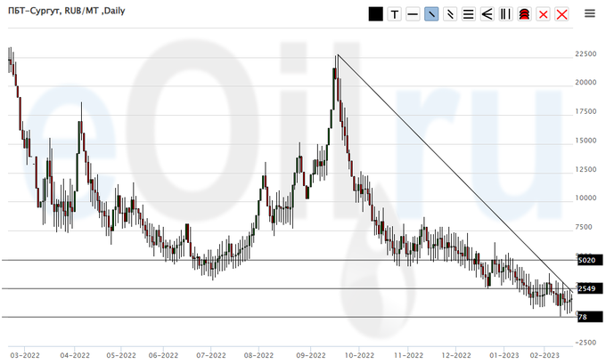
Task: Click the 78 price level label
Action: point(583,317)
